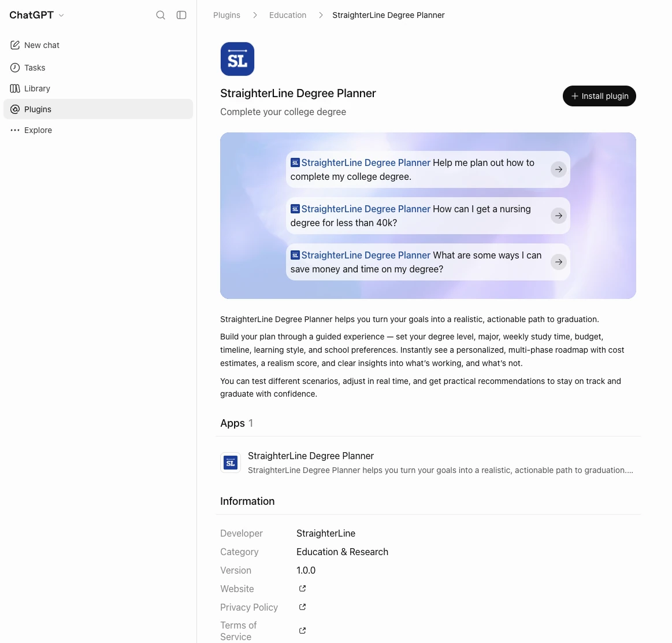Click category value 'Education & Research'

coord(342,552)
